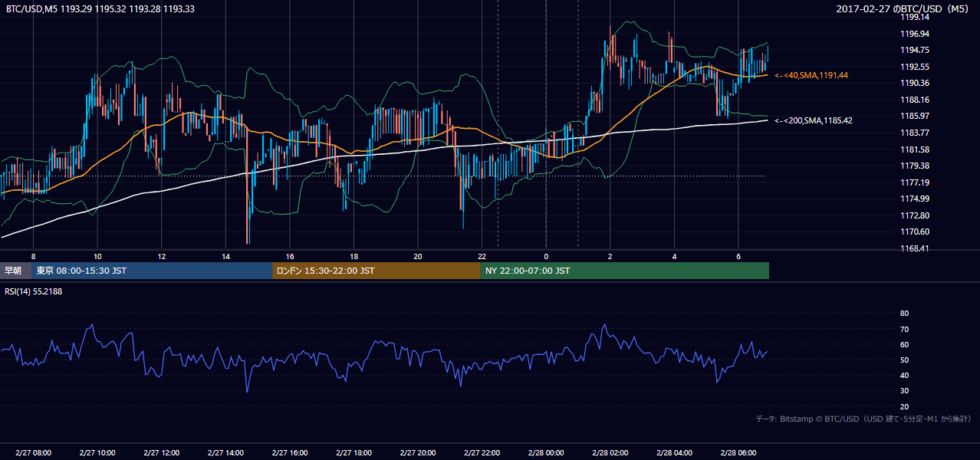The height and width of the screenshot is (460, 980).
Task: Click price axis value 1188.16
Action: [x=914, y=100]
